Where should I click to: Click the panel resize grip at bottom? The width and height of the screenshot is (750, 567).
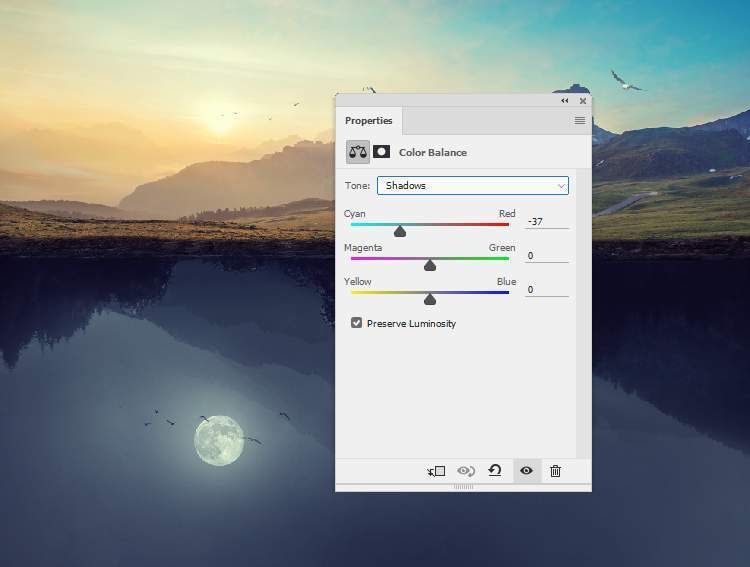(x=463, y=487)
